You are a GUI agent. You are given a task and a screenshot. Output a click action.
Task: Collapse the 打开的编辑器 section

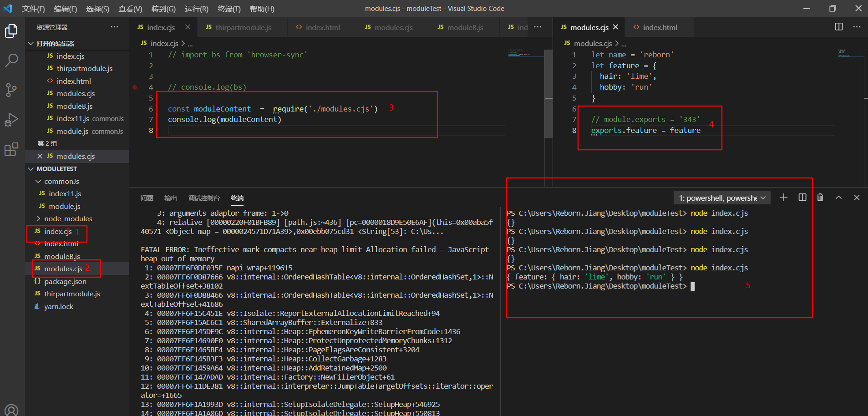pos(31,43)
